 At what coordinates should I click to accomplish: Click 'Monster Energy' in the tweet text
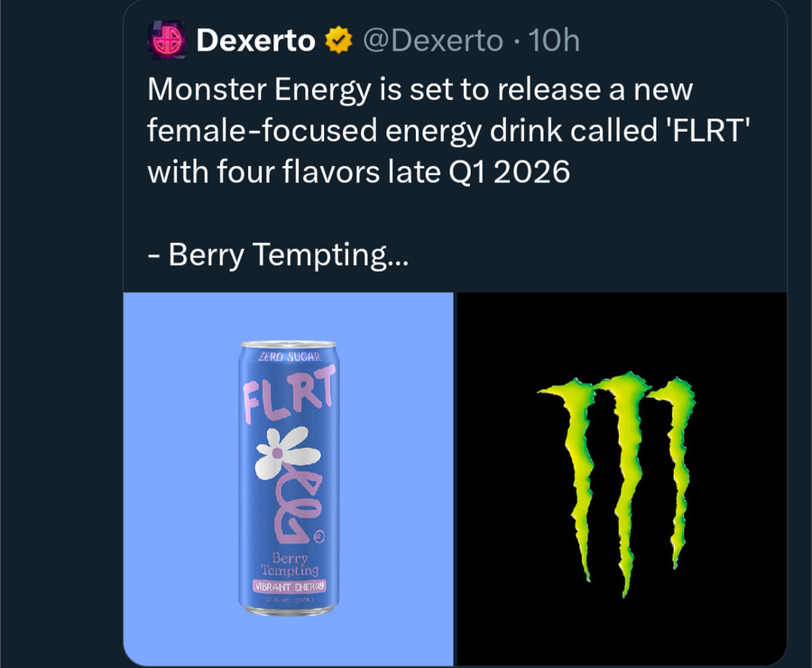(x=260, y=89)
